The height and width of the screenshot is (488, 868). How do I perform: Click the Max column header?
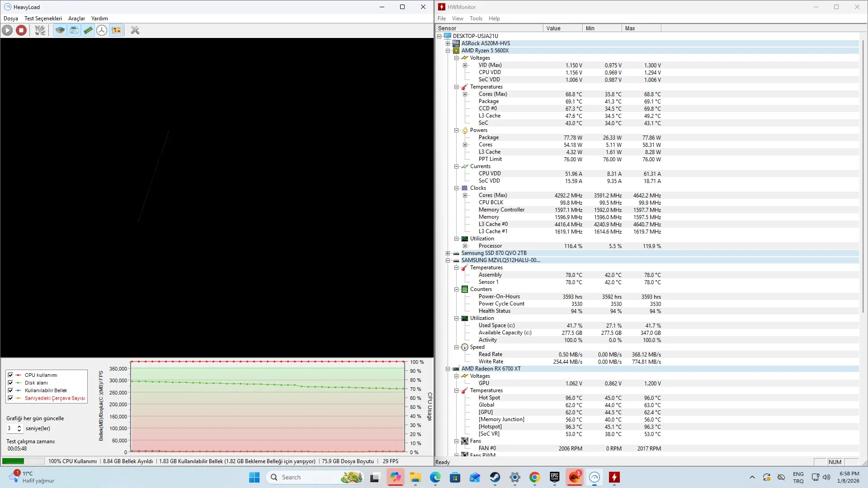click(x=641, y=28)
